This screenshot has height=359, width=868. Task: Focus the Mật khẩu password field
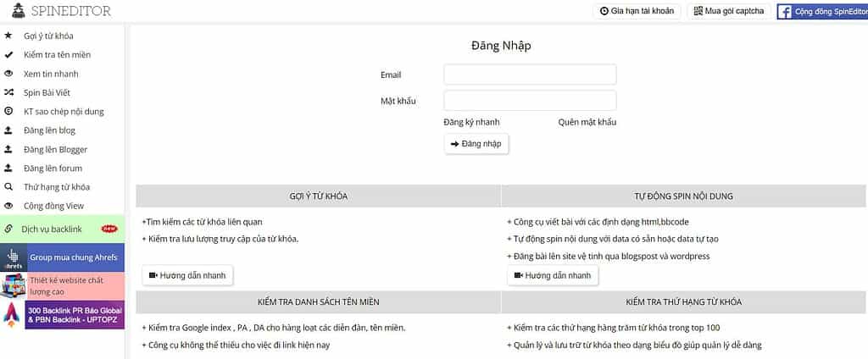pos(530,101)
